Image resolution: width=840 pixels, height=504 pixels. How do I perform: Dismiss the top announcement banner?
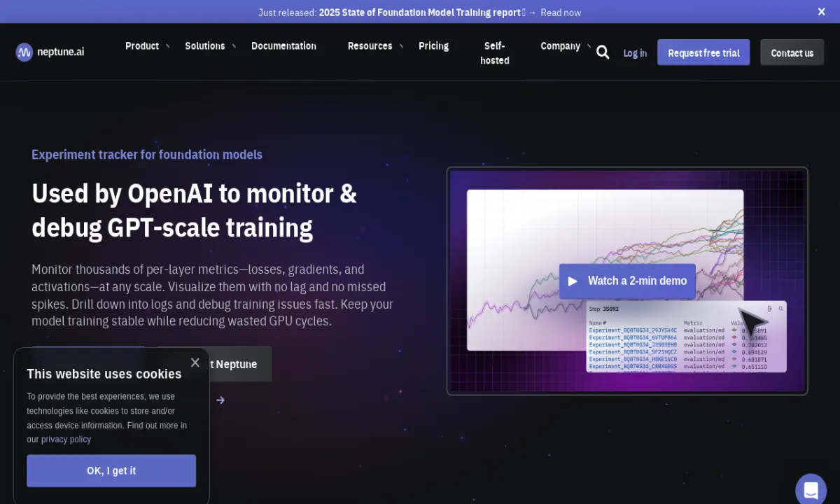pos(821,12)
